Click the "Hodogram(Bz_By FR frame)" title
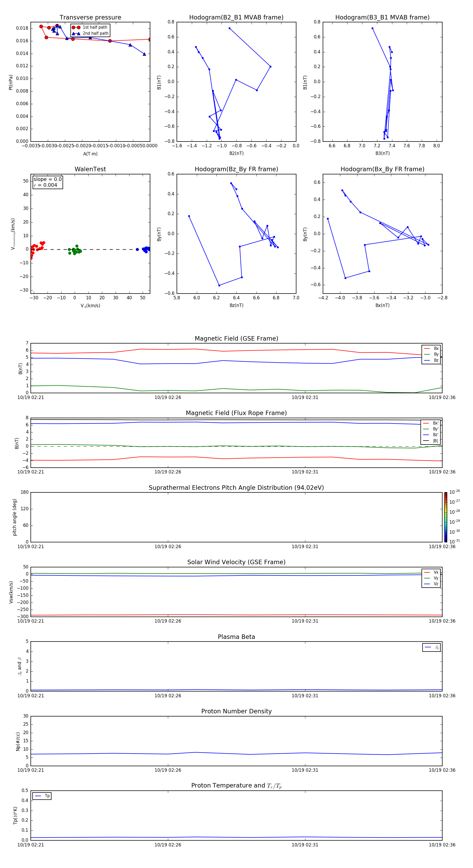The height and width of the screenshot is (868, 473). click(x=236, y=169)
